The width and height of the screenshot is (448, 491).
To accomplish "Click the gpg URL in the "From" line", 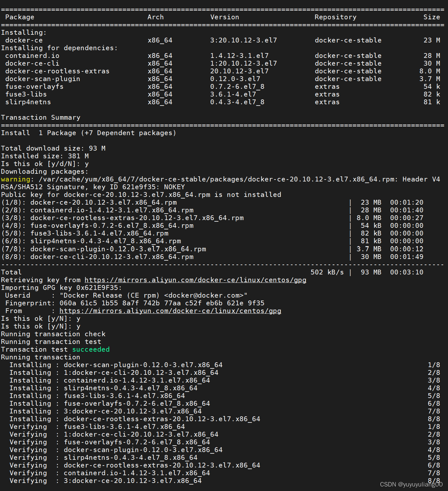I will point(170,311).
